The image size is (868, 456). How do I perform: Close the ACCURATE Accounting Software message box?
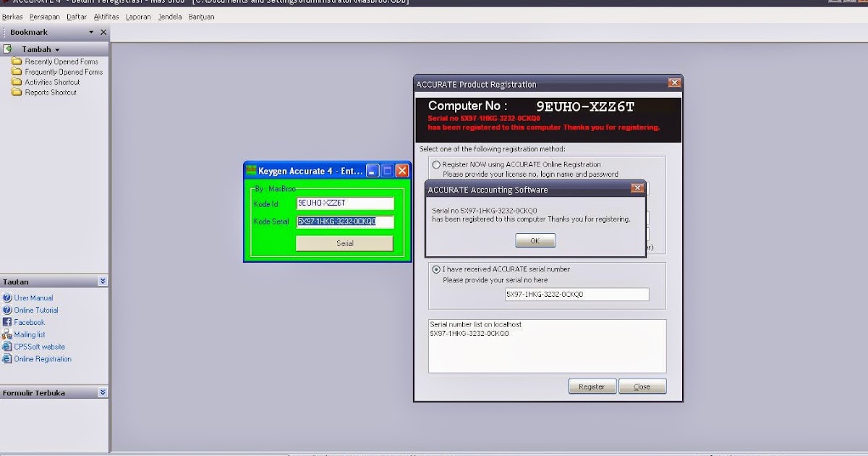(x=637, y=188)
